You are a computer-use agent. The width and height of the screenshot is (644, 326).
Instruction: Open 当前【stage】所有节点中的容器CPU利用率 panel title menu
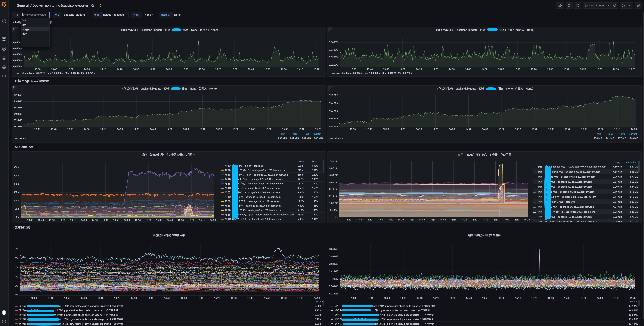tap(169, 155)
